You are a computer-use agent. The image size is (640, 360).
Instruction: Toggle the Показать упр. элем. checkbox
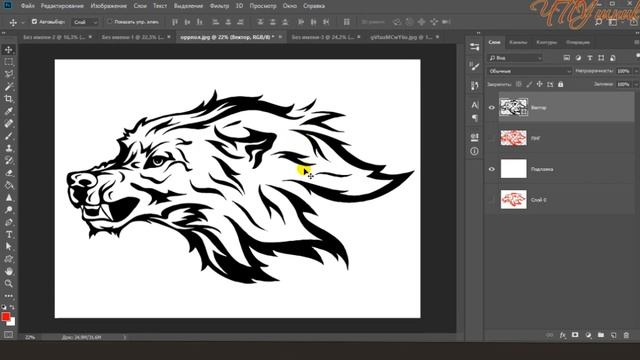pos(109,22)
